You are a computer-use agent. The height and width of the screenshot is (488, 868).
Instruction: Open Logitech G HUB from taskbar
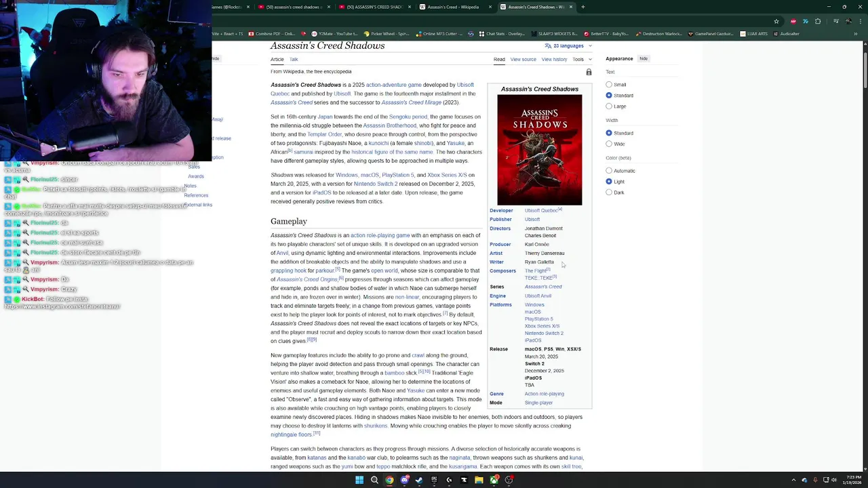click(449, 480)
